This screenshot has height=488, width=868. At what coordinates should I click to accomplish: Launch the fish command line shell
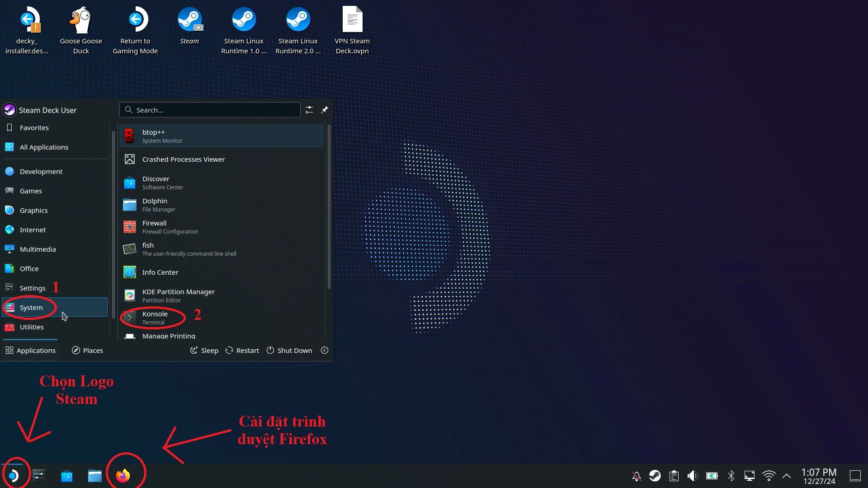[x=222, y=249]
